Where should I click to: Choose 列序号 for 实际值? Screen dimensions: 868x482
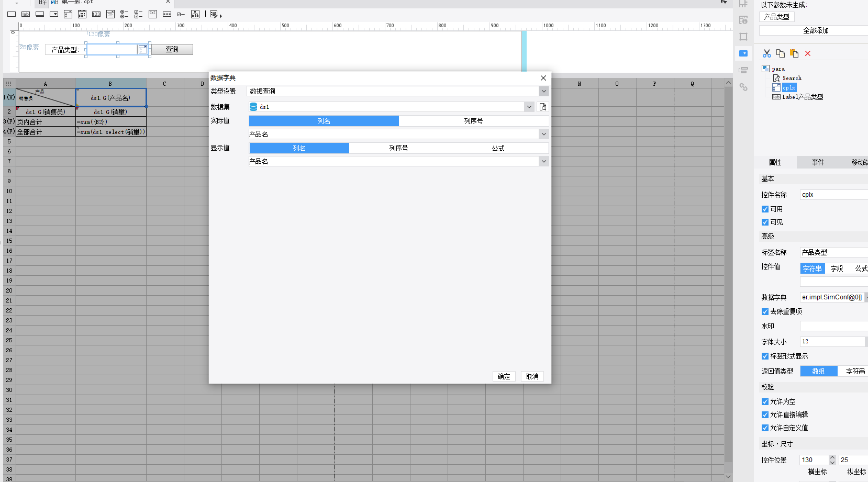click(x=474, y=121)
